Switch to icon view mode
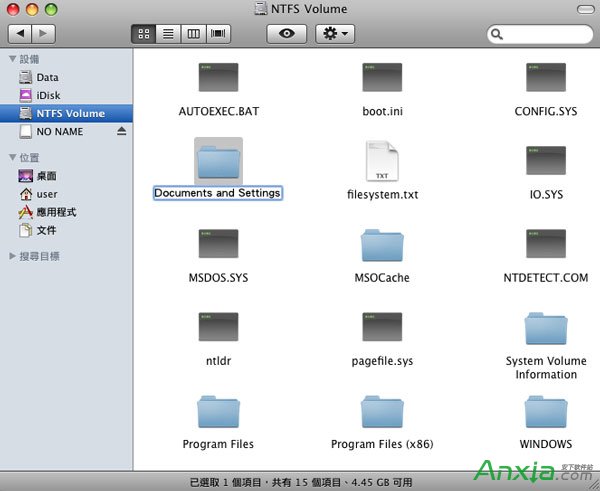This screenshot has height=491, width=600. (x=144, y=34)
